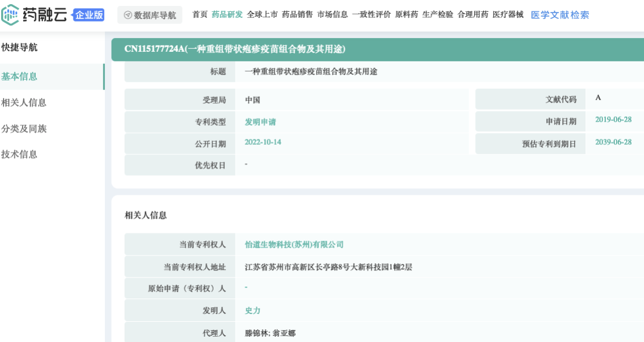Select 基本信息 in quick navigation sidebar

52,76
